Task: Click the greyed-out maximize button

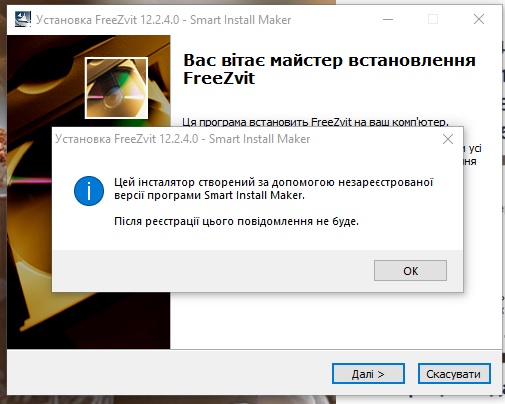Action: pyautogui.click(x=433, y=19)
